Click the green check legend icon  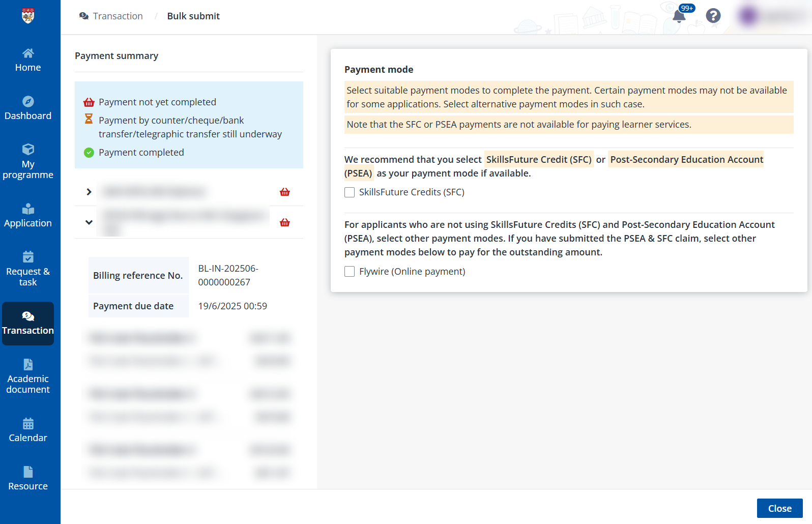pyautogui.click(x=89, y=153)
